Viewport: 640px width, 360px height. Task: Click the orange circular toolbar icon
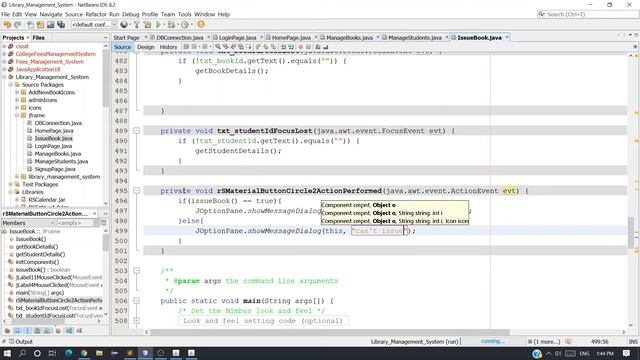tap(201, 24)
